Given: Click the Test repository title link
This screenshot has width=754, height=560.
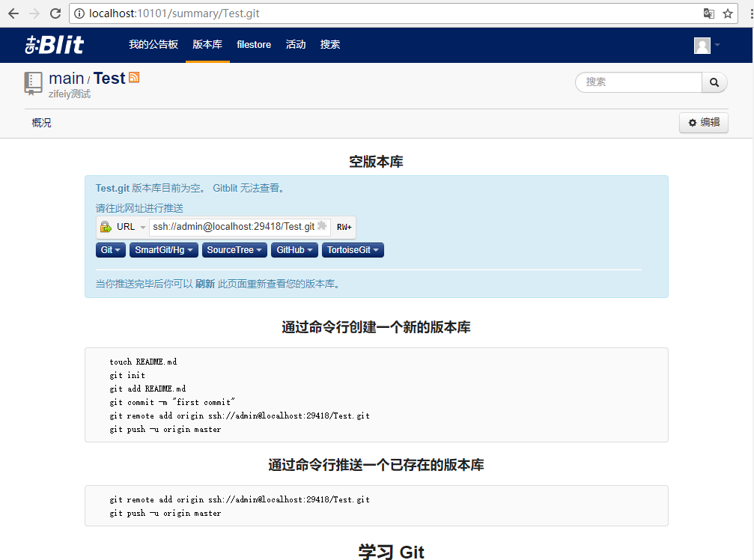Looking at the screenshot, I should pyautogui.click(x=109, y=78).
